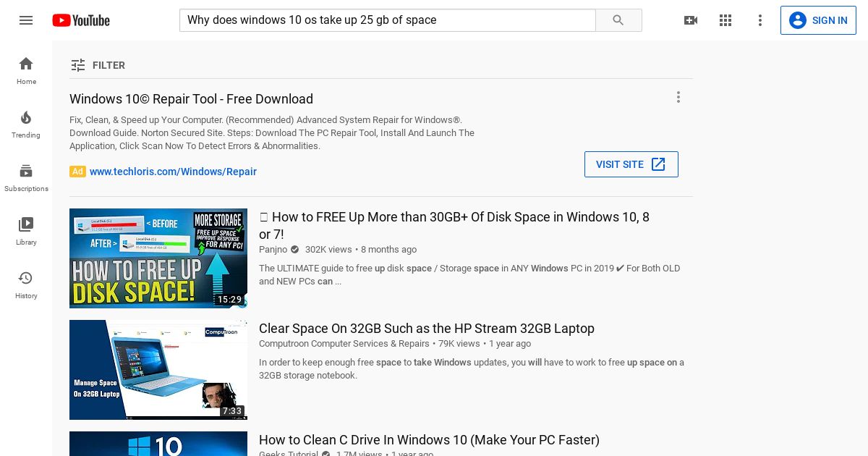Viewport: 868px width, 456px height.
Task: Open the ad's three-dot options menu
Action: pyautogui.click(x=678, y=97)
